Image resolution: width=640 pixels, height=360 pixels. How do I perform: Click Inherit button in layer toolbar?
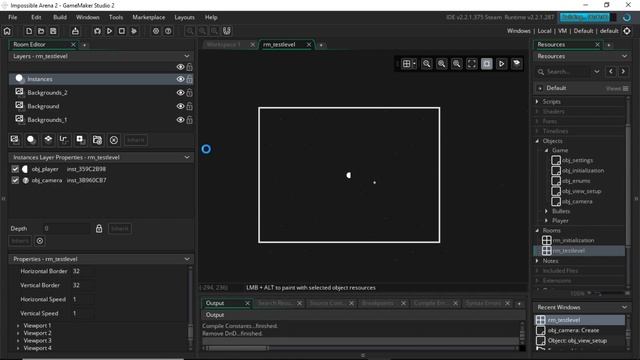136,140
